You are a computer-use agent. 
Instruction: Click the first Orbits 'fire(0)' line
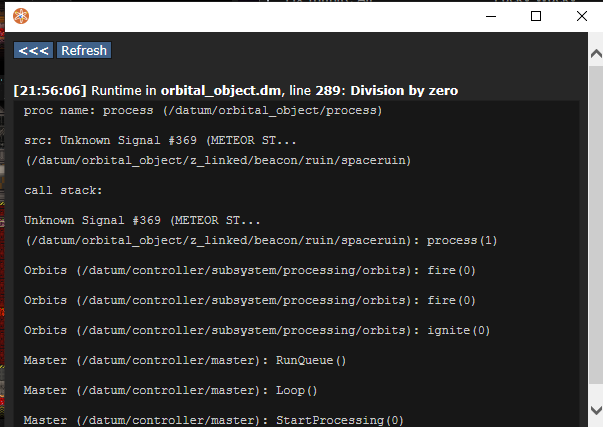point(250,271)
